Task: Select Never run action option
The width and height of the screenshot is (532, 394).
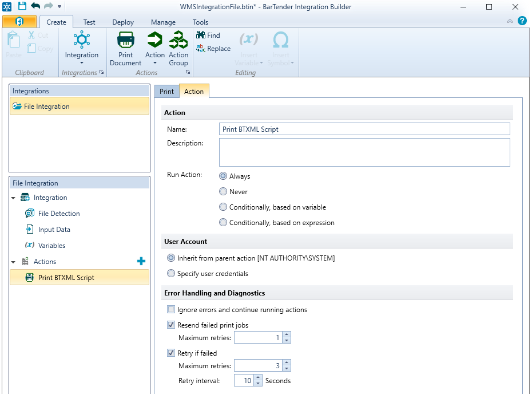Action: [x=223, y=192]
